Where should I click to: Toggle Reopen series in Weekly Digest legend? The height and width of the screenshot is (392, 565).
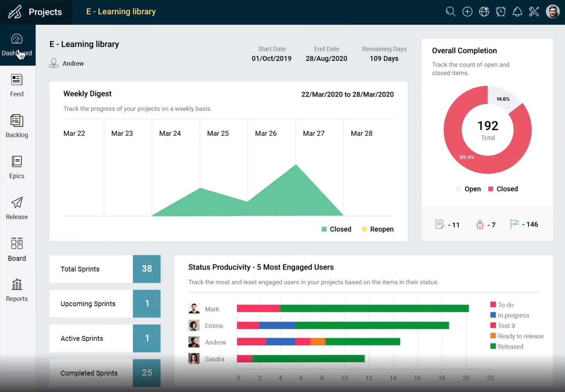(378, 229)
